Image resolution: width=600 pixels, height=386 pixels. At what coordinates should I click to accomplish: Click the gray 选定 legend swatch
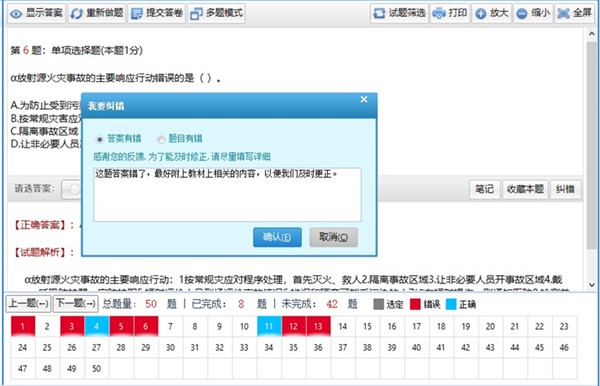click(378, 305)
